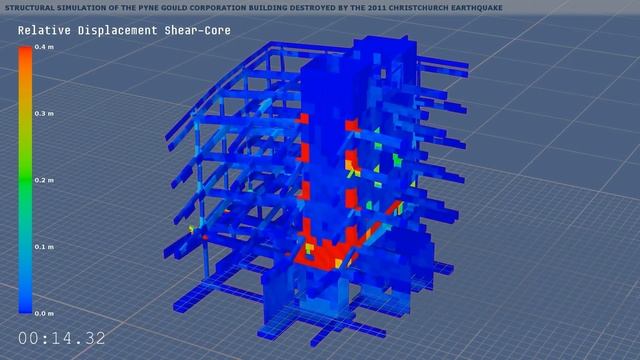Viewport: 640px width, 360px height.
Task: Click the 0.1 m legend label
Action: [44, 247]
